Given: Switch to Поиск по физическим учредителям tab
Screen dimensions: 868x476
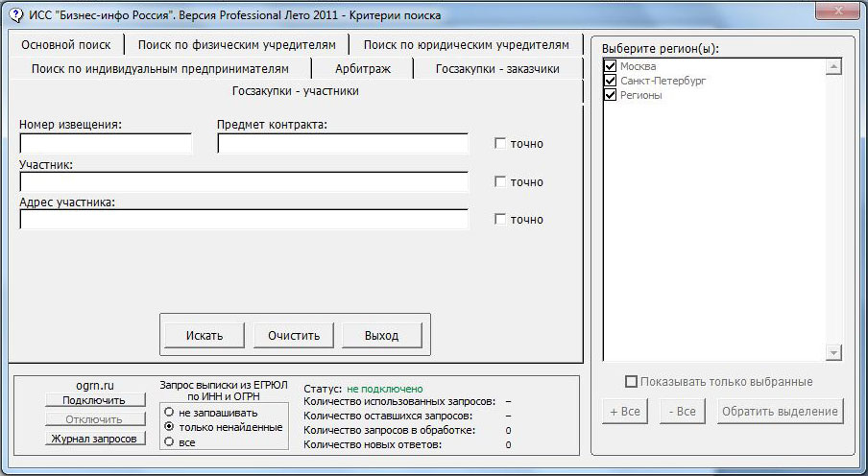Looking at the screenshot, I should coord(236,44).
